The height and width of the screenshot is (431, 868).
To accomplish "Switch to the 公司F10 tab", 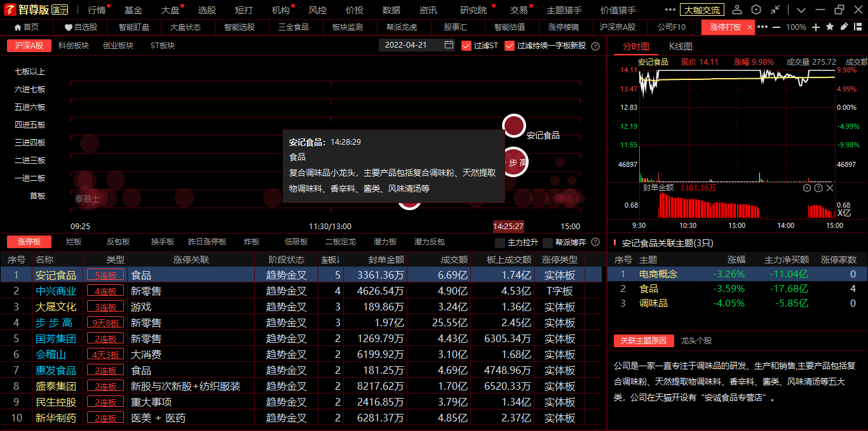I will [x=672, y=27].
